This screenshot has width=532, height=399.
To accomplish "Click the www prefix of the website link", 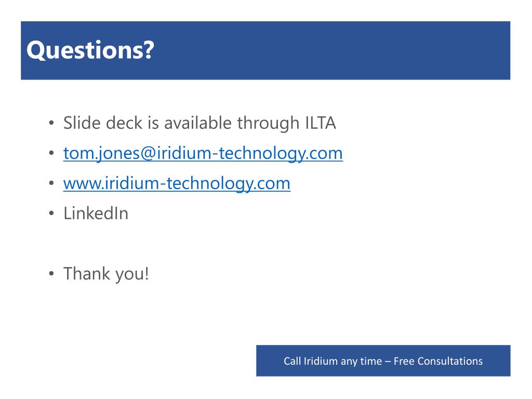I will coord(83,184).
